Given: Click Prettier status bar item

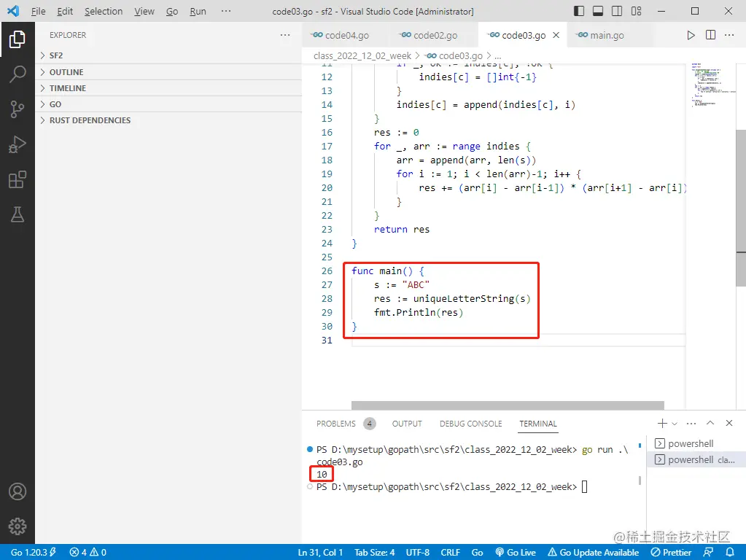Looking at the screenshot, I should (671, 552).
